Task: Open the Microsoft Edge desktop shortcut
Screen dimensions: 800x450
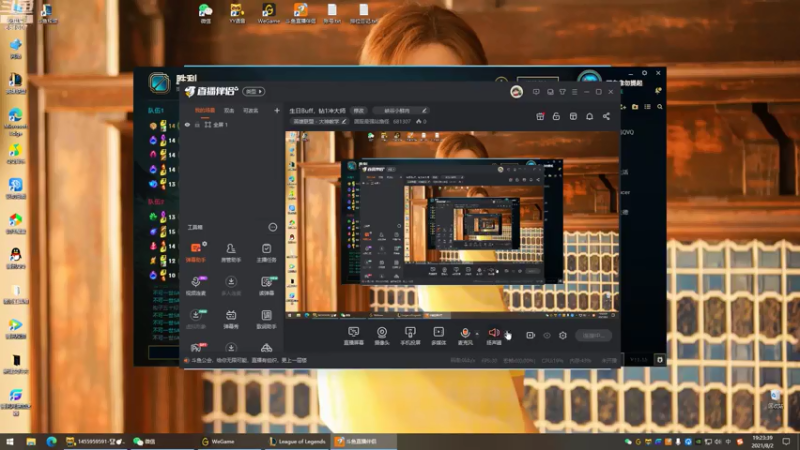Action: click(15, 121)
